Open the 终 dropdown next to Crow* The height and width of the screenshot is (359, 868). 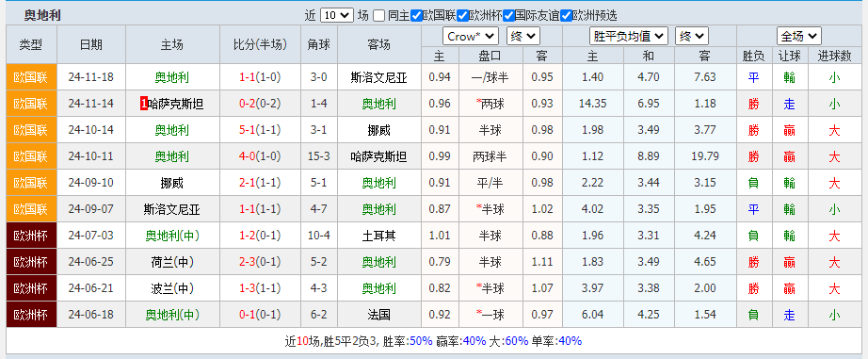pos(523,37)
